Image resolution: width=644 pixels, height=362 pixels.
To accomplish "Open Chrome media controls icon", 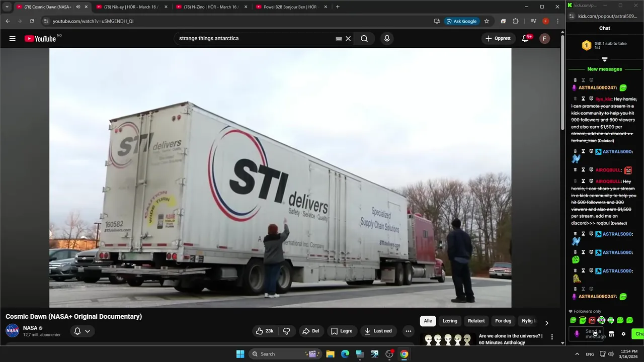I will pos(533,21).
